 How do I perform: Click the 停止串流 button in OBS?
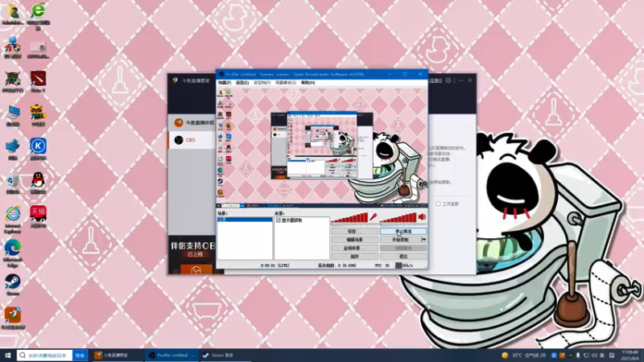click(403, 232)
